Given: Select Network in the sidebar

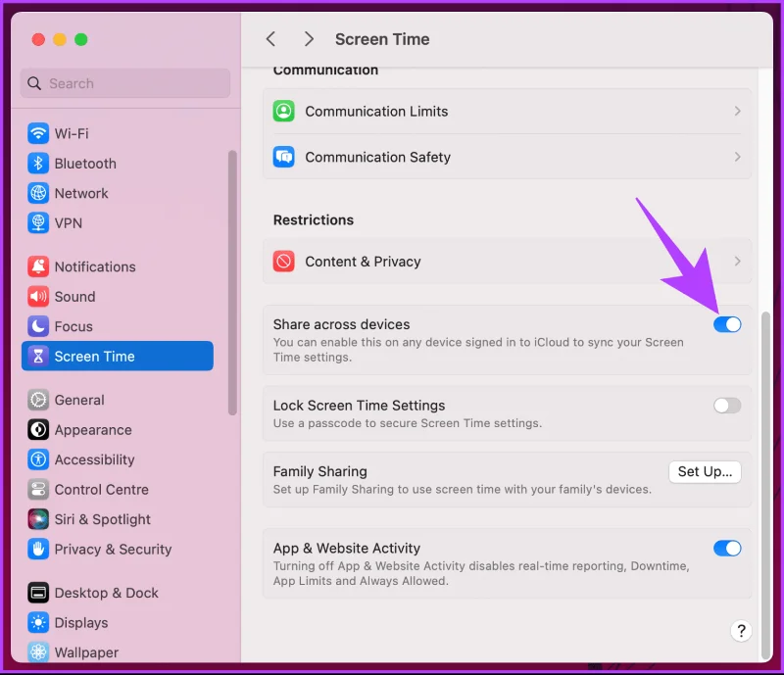Looking at the screenshot, I should (x=118, y=193).
